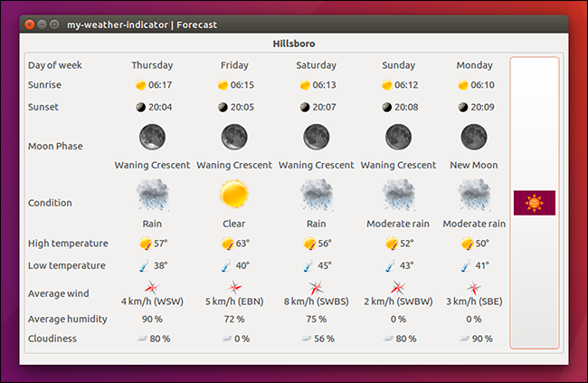Click Friday's wind direction compass icon

pyautogui.click(x=234, y=288)
